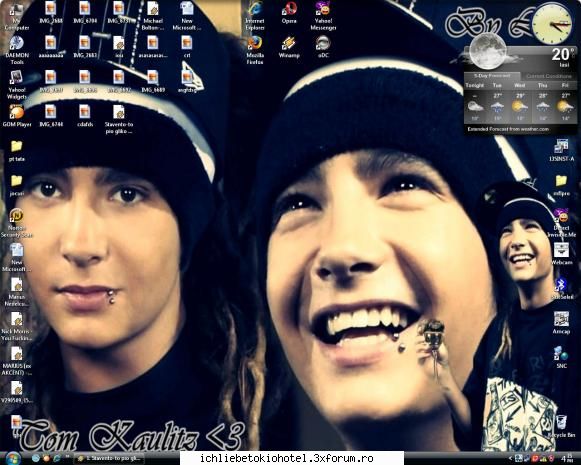Open the Stavento-to pio gliko file
Screen dimensions: 581x465
(119, 119)
